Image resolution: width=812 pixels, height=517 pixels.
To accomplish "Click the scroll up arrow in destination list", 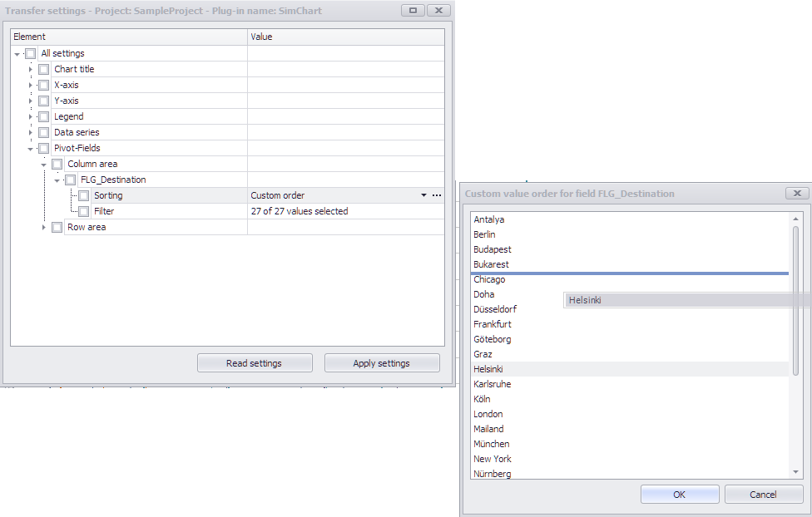I will point(796,219).
